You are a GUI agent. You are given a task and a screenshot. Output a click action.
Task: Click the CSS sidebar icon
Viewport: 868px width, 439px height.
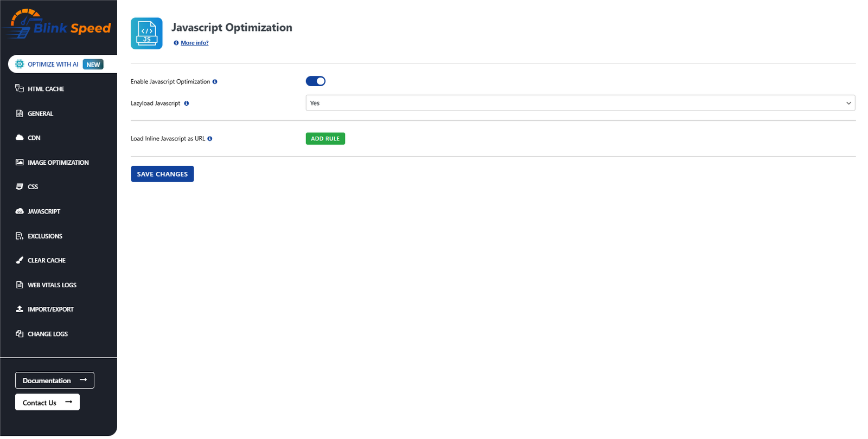[x=20, y=186]
